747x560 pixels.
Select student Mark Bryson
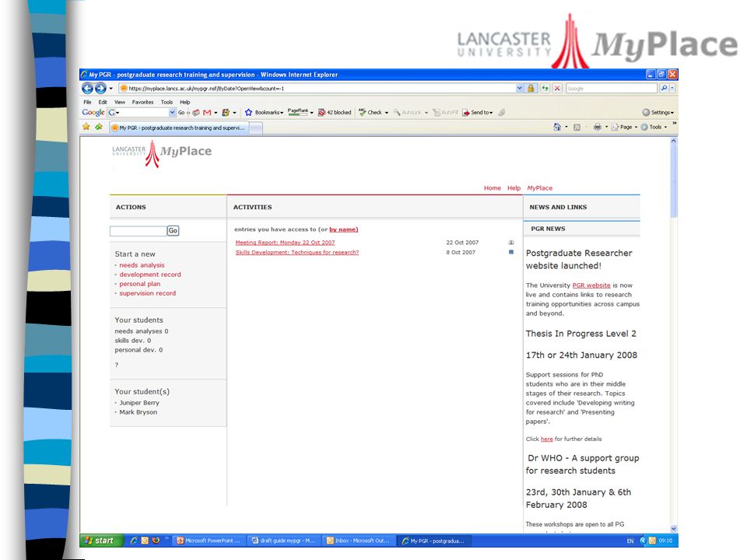coord(138,412)
